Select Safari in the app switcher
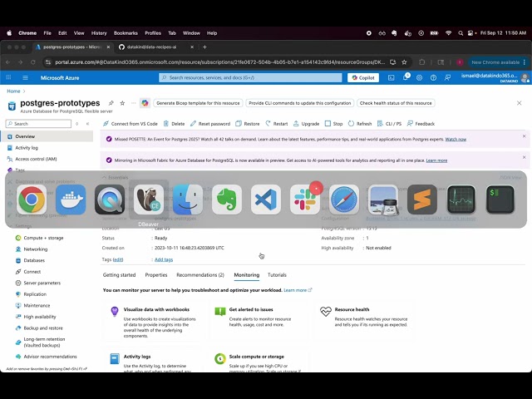The height and width of the screenshot is (399, 532). pyautogui.click(x=343, y=199)
